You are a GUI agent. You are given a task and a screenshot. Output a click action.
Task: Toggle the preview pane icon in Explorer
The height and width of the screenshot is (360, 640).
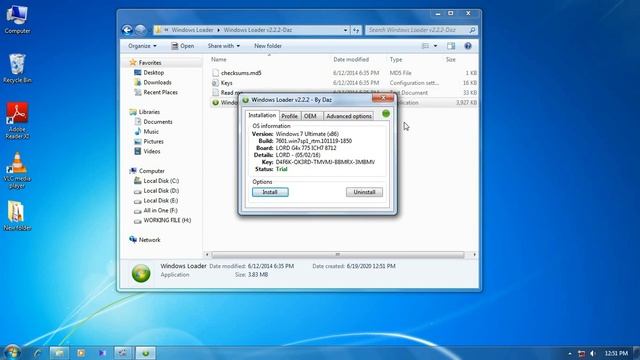coord(451,46)
